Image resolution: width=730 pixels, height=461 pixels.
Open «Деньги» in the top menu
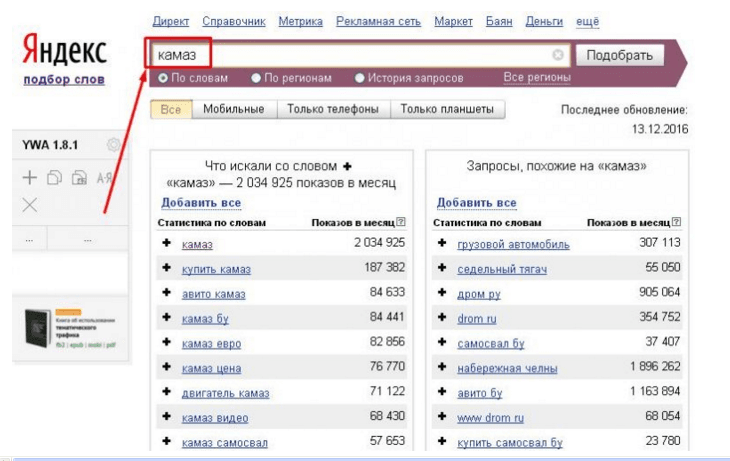[x=544, y=21]
